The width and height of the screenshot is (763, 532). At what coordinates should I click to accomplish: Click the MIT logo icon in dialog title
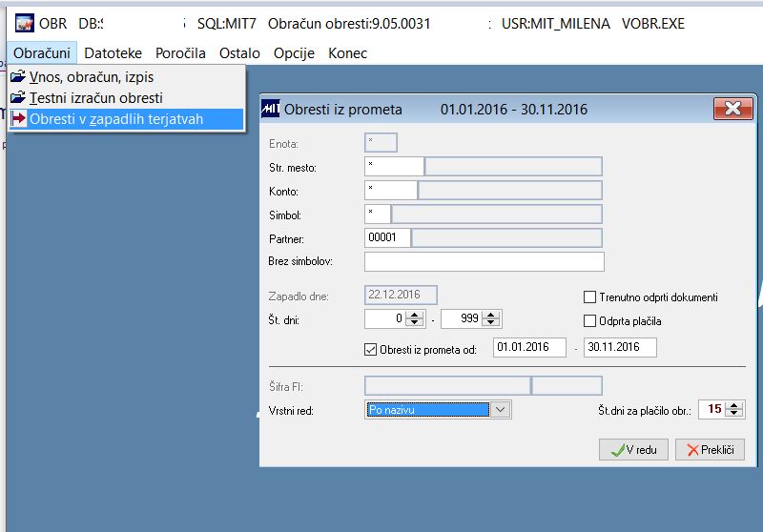pos(271,109)
